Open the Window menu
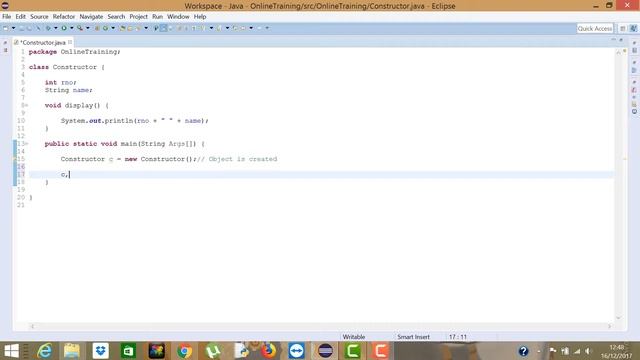640x360 pixels. coord(178,17)
